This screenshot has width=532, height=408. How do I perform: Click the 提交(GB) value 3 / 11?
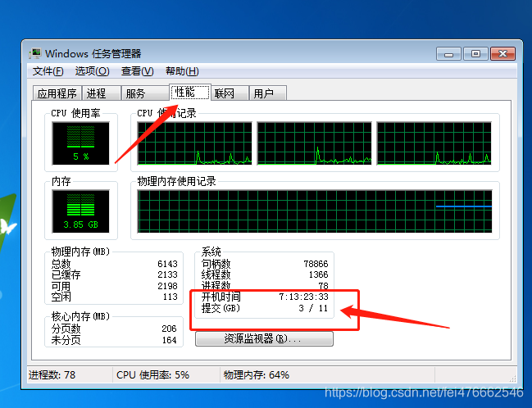point(313,308)
